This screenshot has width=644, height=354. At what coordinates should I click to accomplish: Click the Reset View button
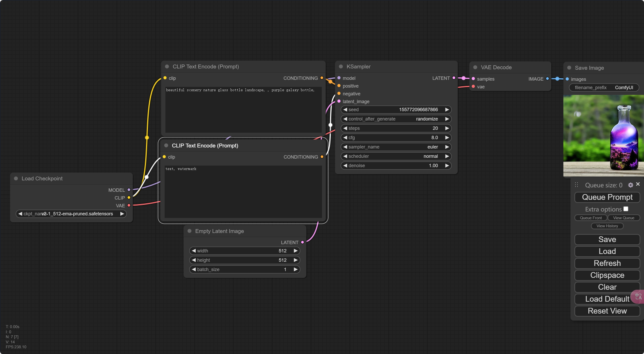click(607, 310)
